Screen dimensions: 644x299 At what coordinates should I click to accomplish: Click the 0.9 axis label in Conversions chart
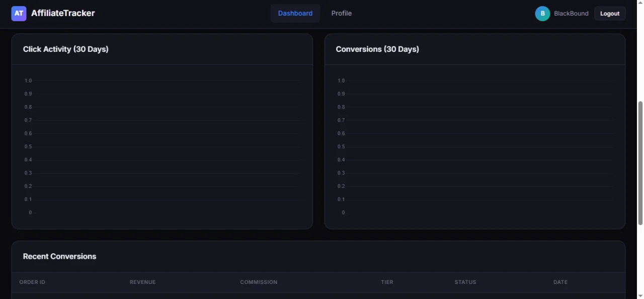341,94
